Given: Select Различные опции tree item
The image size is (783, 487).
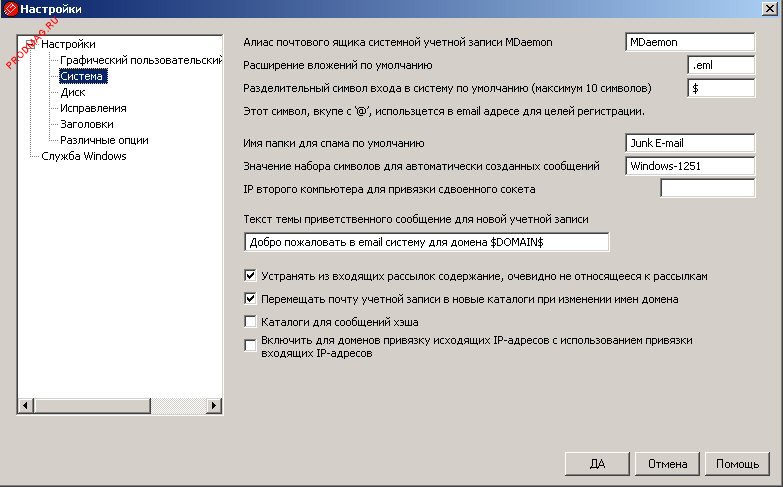Looking at the screenshot, I should 104,140.
